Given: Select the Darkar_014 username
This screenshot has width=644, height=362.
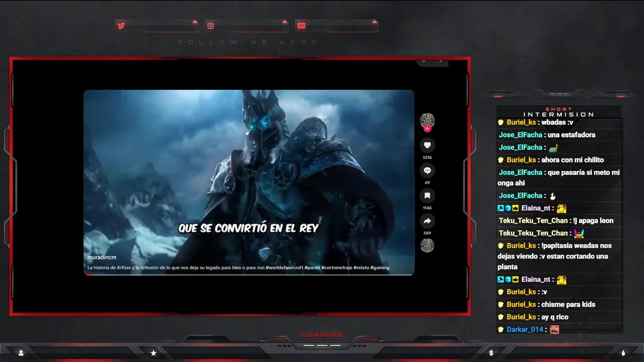Looking at the screenshot, I should [x=525, y=329].
